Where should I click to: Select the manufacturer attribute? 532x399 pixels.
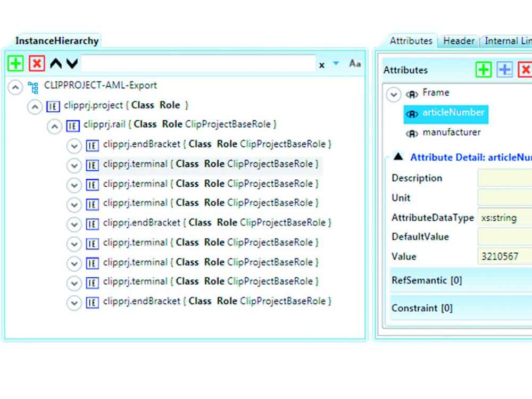click(452, 132)
